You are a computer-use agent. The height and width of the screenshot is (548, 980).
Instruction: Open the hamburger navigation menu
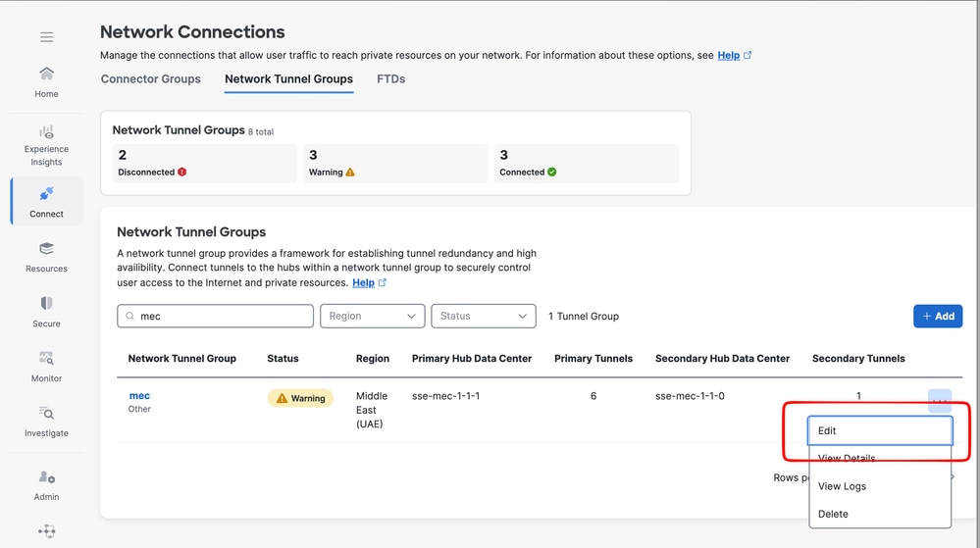pyautogui.click(x=46, y=37)
